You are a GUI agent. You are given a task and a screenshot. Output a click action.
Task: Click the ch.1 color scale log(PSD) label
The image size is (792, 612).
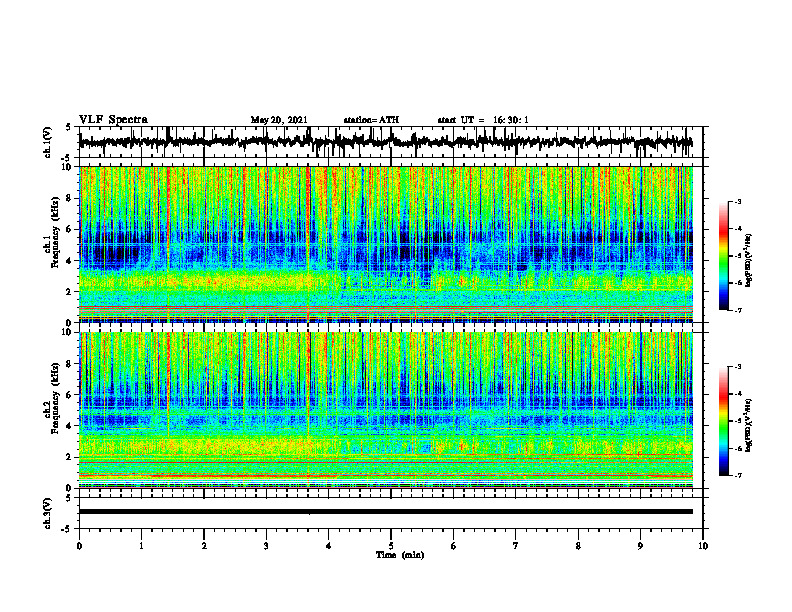click(x=749, y=261)
